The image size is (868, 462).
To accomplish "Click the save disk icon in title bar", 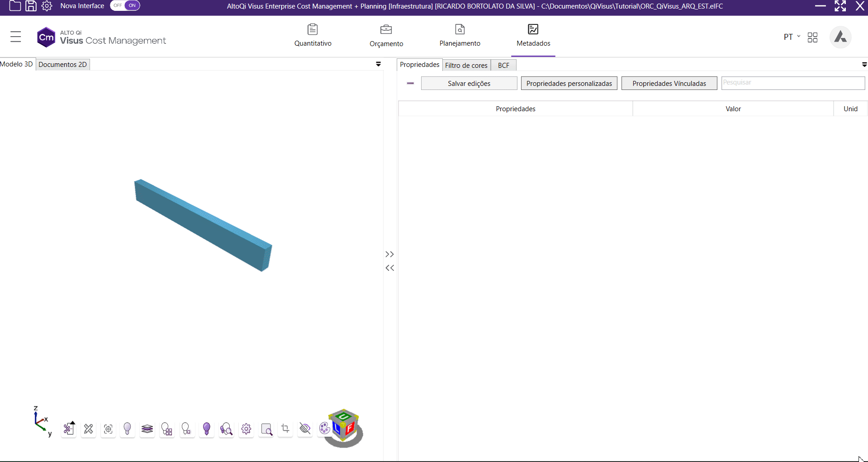I will (31, 6).
